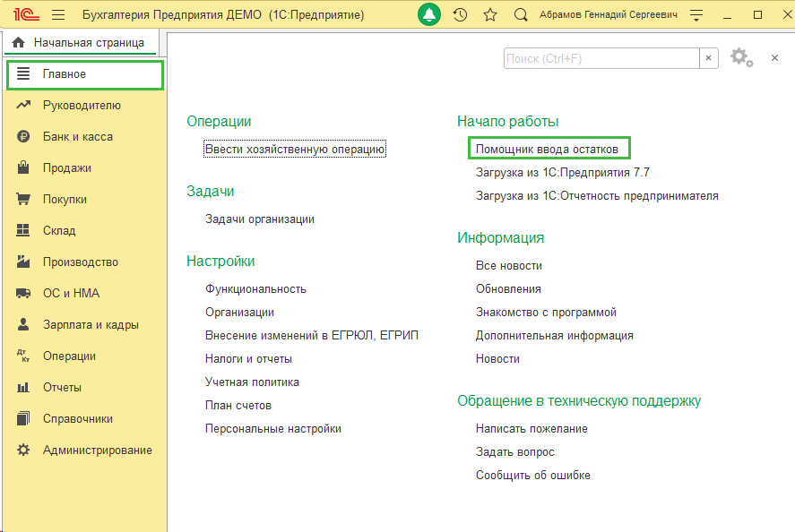The image size is (795, 532).
Task: Open Функциональность settings
Action: 255,289
